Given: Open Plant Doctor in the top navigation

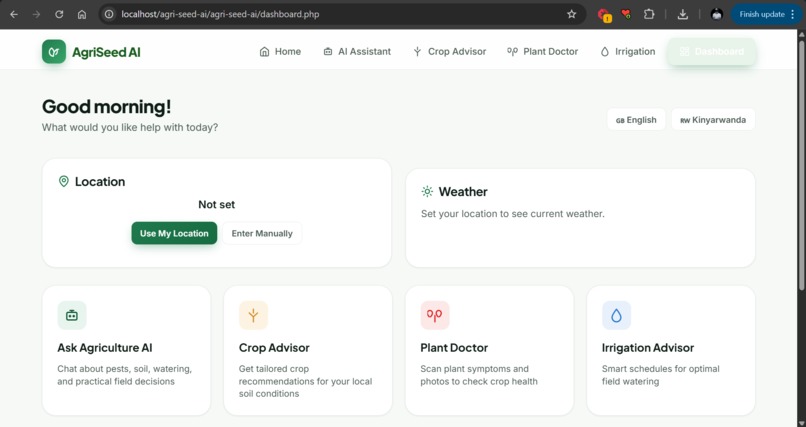Looking at the screenshot, I should pos(542,51).
